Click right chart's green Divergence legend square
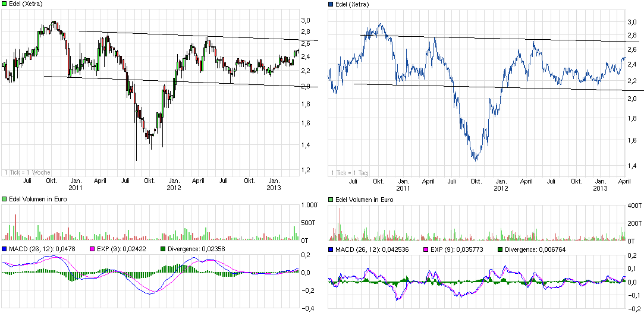This screenshot has width=644, height=313. pos(500,249)
